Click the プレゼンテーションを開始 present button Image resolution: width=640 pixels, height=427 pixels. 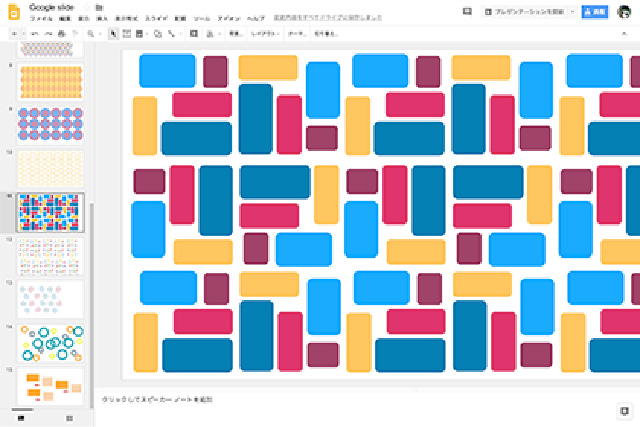[525, 12]
